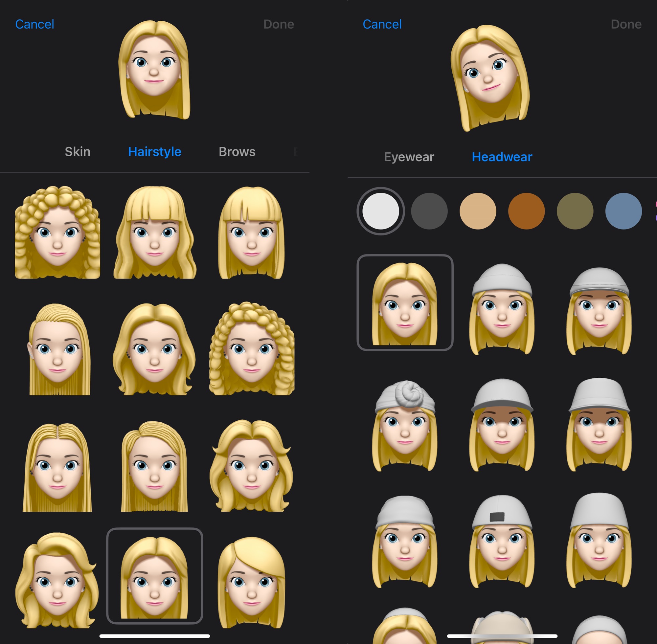
Task: Pick the white headwear color
Action: point(381,211)
